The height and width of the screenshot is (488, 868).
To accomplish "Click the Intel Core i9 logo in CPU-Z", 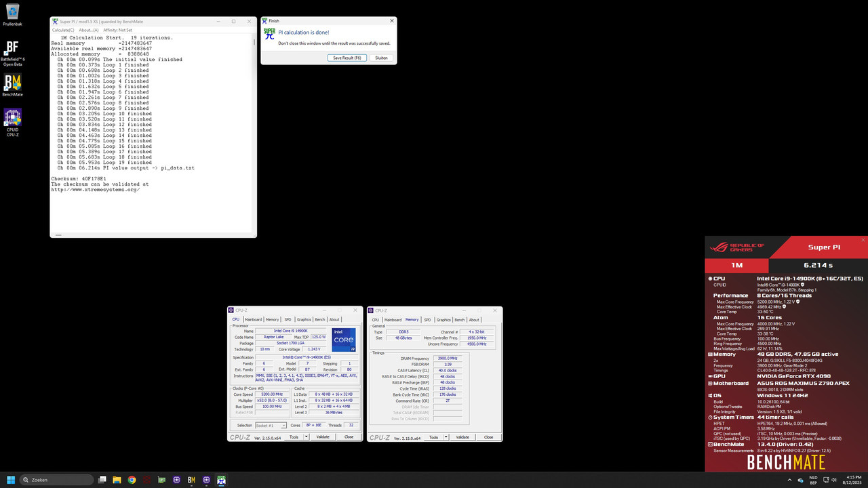I will pos(344,340).
